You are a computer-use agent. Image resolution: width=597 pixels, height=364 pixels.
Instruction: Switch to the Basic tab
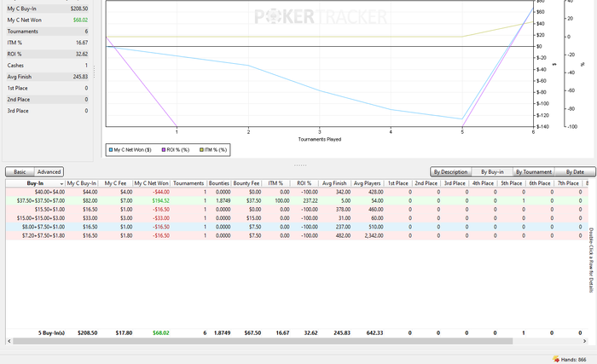tap(20, 171)
